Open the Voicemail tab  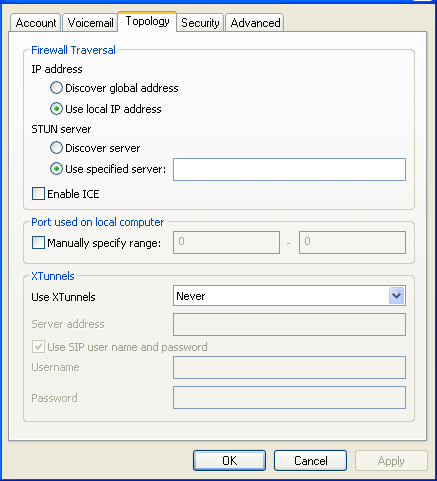tap(90, 23)
